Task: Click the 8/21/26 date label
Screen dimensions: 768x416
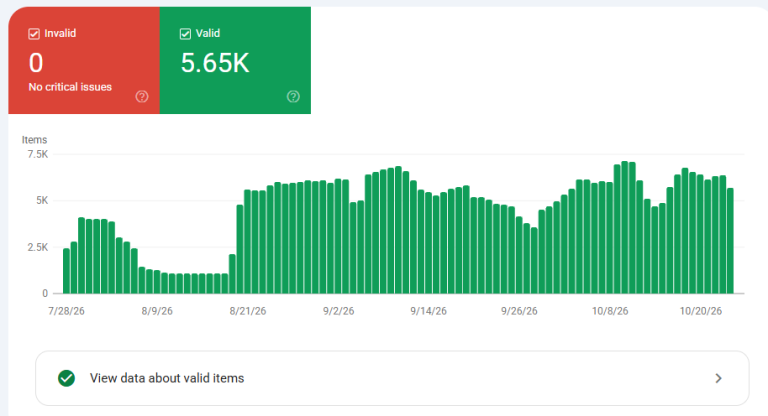Action: pos(248,311)
